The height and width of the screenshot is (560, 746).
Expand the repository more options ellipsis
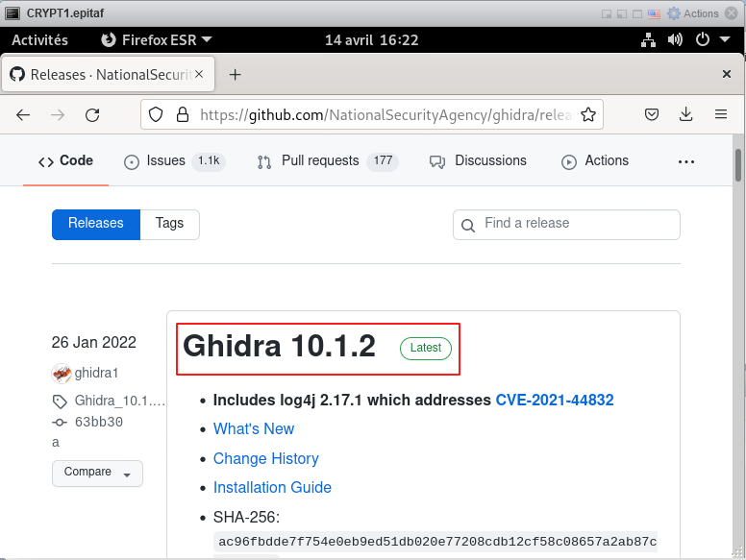686,162
